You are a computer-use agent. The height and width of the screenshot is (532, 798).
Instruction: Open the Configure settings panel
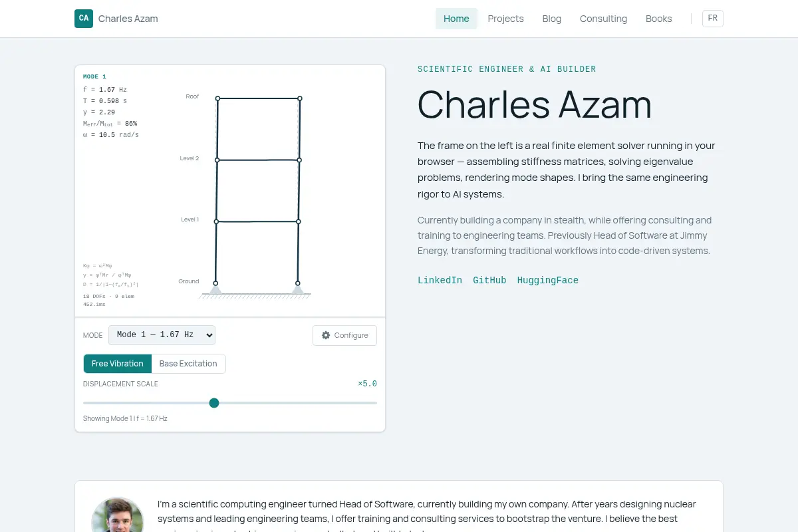[344, 335]
